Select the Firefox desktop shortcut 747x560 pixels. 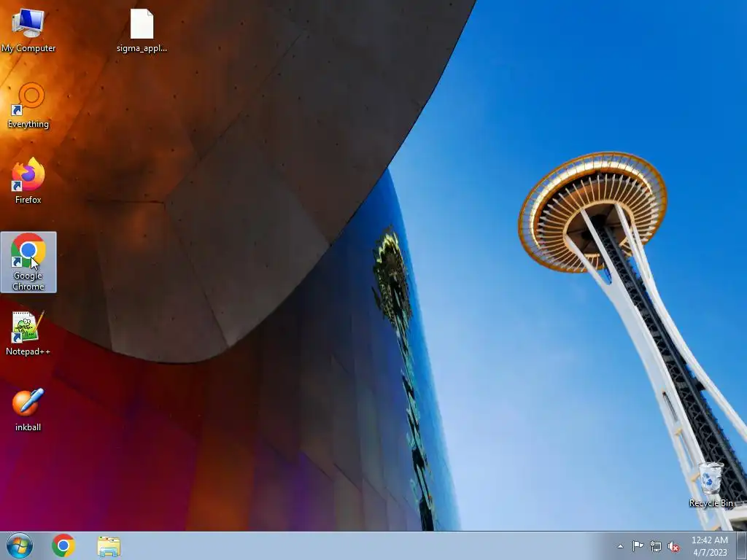click(x=28, y=181)
